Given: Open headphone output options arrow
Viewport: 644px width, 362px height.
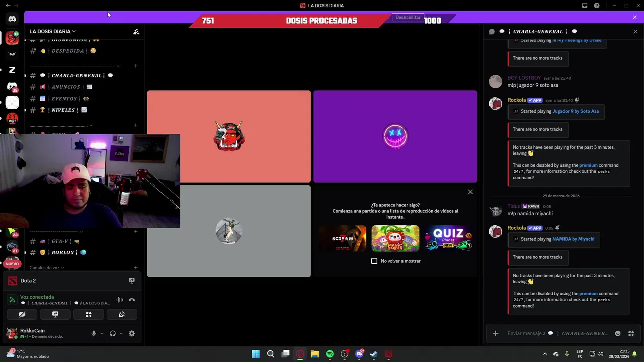Looking at the screenshot, I should click(x=121, y=333).
